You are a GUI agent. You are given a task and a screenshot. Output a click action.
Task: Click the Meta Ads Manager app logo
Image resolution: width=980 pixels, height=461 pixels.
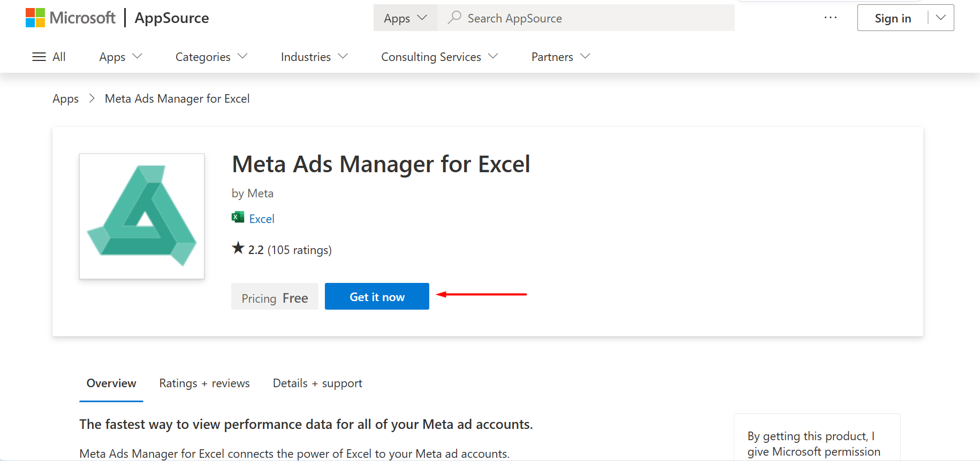click(142, 216)
